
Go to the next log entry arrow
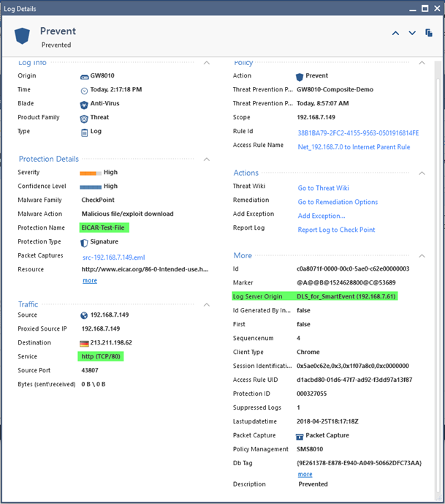pyautogui.click(x=412, y=33)
